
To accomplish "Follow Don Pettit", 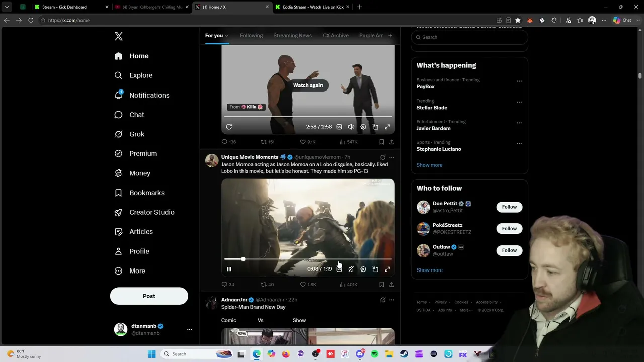I will point(509,207).
